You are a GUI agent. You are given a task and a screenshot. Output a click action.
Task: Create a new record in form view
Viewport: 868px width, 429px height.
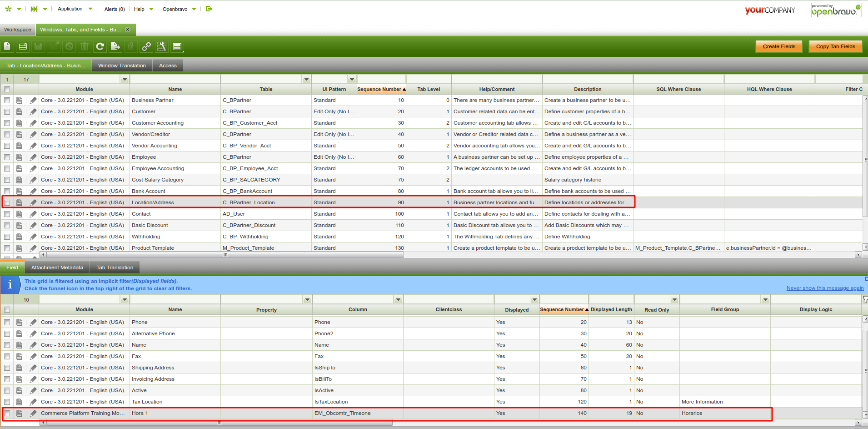click(7, 46)
